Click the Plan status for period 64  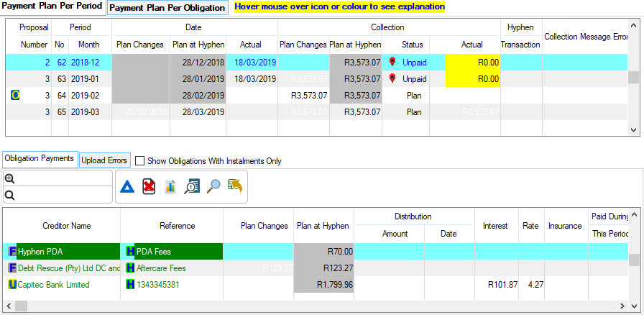[x=414, y=96]
